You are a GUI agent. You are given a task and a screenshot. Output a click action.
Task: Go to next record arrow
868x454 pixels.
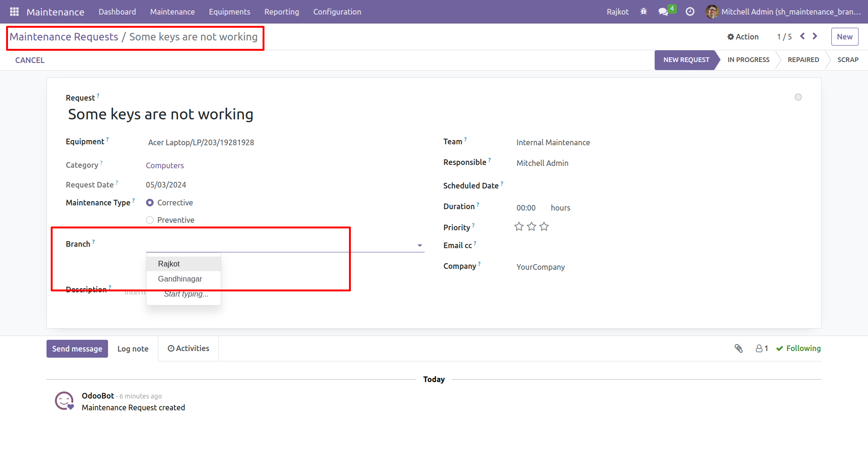[x=815, y=36]
